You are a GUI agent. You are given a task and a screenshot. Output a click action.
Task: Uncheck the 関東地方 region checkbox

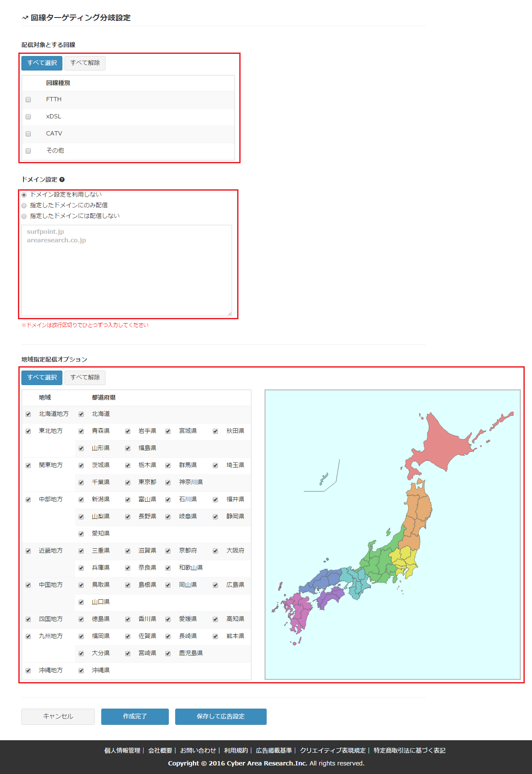[28, 465]
